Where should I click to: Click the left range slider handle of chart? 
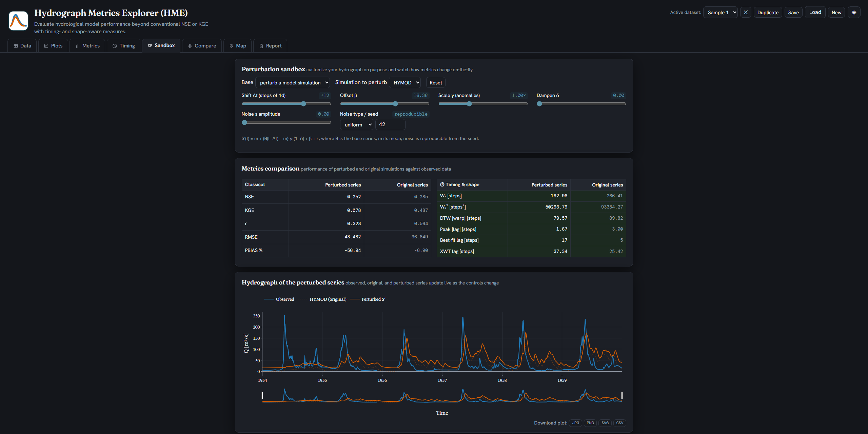(x=262, y=395)
